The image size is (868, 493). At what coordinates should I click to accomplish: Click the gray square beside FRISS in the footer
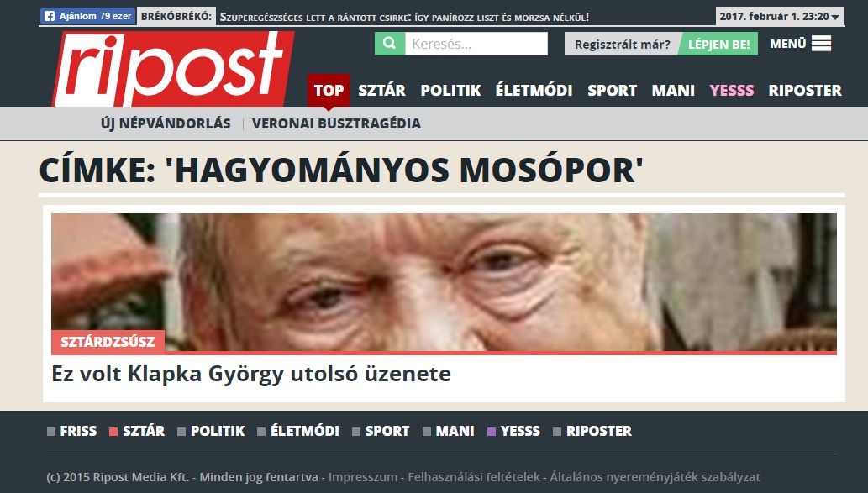[51, 432]
